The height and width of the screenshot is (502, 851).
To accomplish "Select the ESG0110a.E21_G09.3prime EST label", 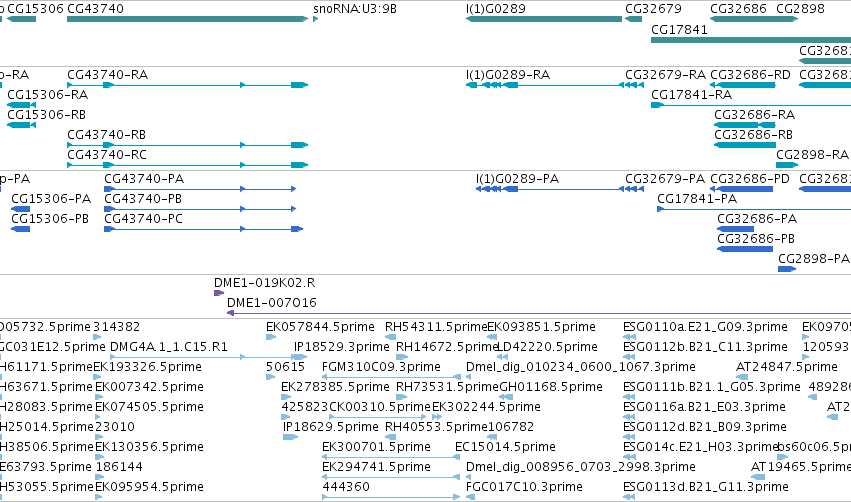I will tap(705, 327).
